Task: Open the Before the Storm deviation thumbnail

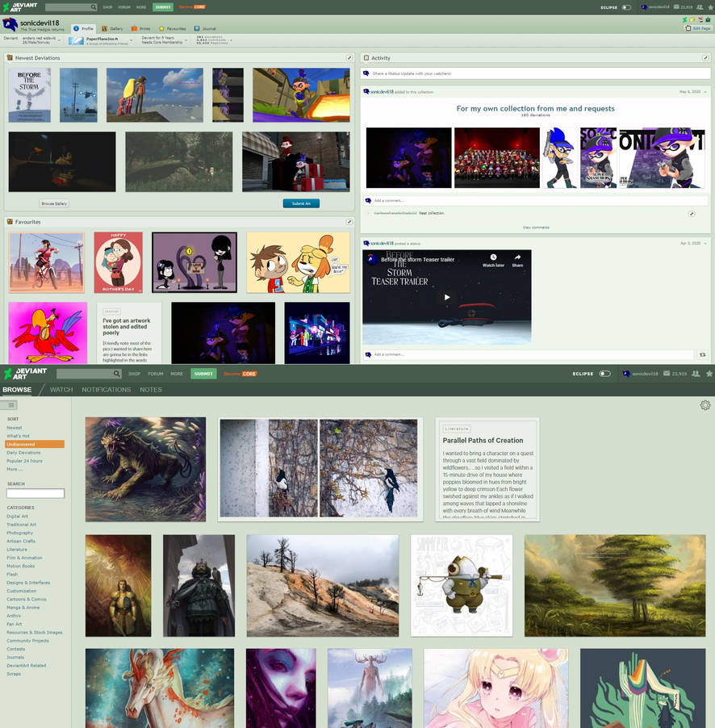Action: (29, 95)
